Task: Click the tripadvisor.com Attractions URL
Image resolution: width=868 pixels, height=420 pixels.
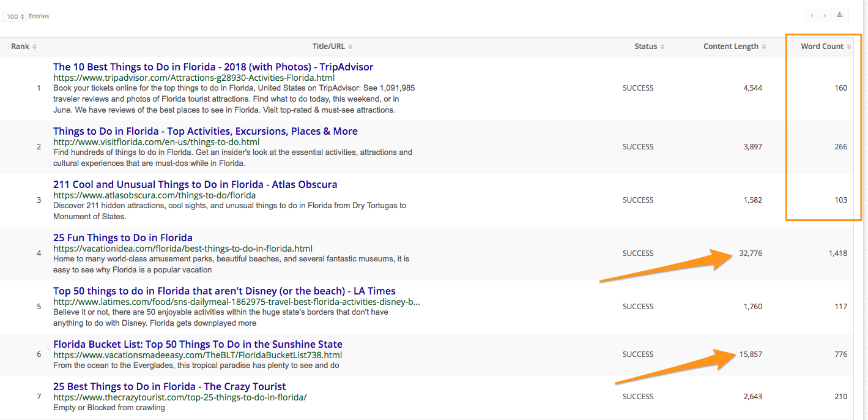Action: [x=194, y=78]
